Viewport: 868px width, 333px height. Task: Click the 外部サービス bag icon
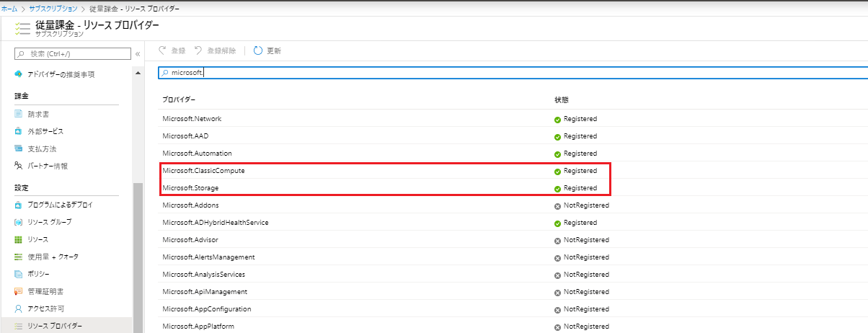[19, 131]
